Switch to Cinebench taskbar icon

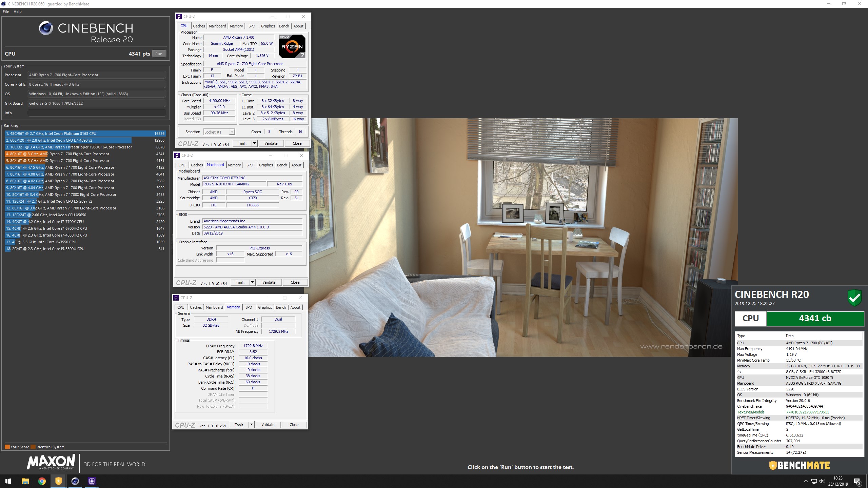click(75, 481)
